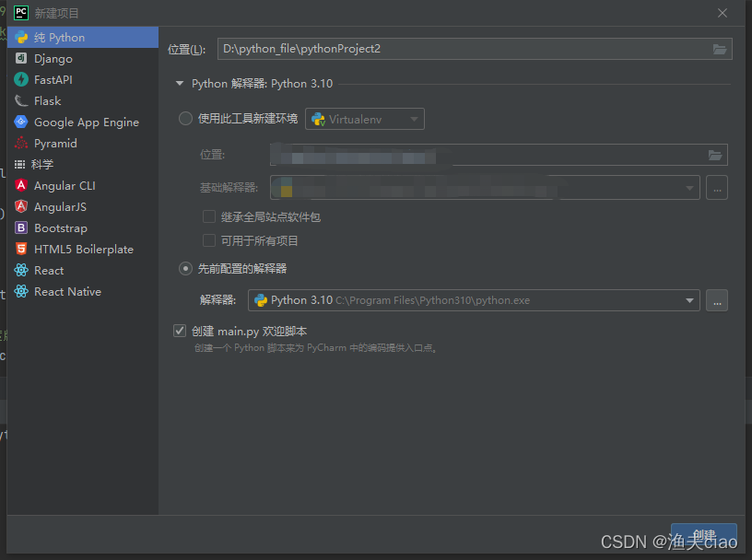The height and width of the screenshot is (560, 752).
Task: Select 先前配置的解释器 radio button
Action: (x=185, y=269)
